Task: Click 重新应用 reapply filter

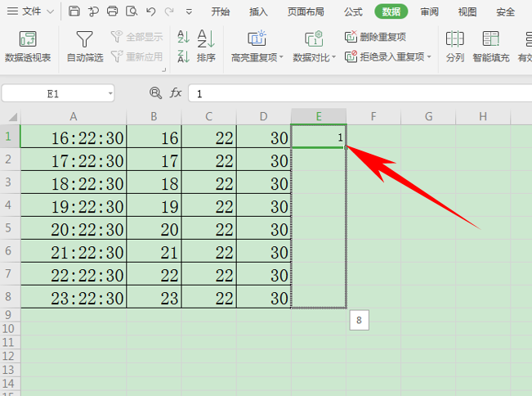Action: tap(137, 56)
